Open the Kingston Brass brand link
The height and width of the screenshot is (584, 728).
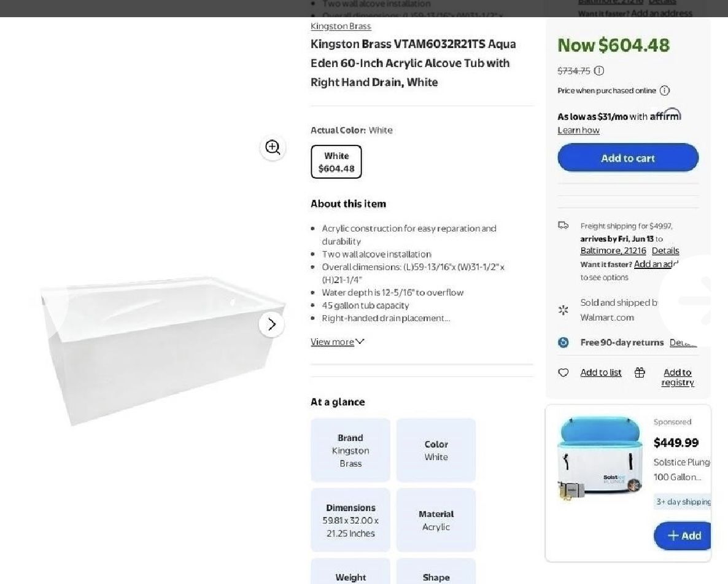click(x=341, y=26)
